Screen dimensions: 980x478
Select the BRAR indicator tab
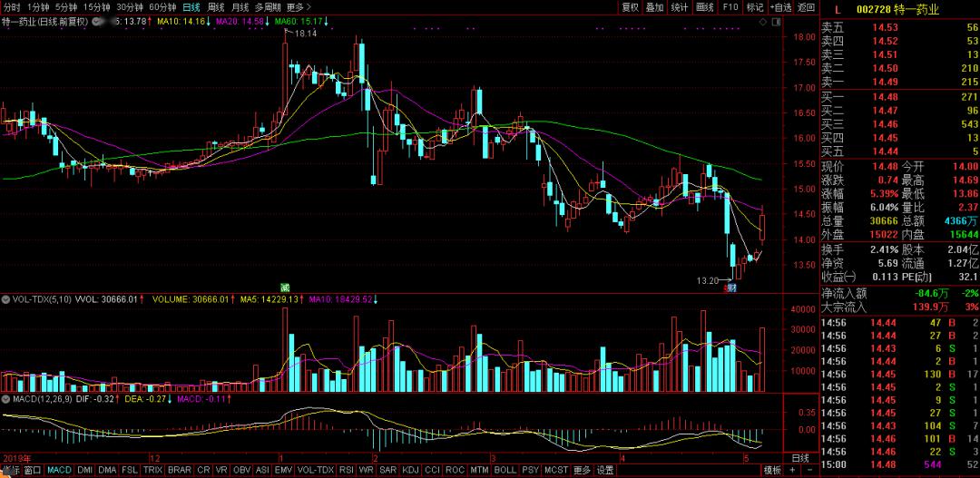[180, 470]
